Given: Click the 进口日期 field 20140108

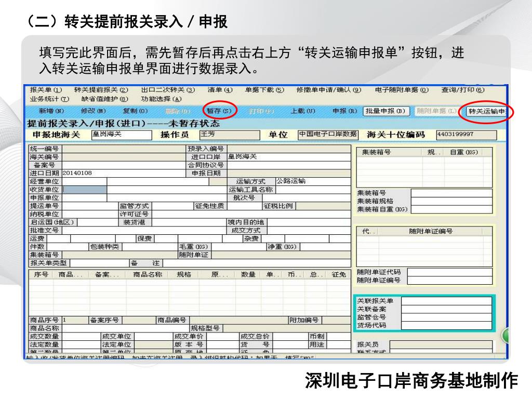Looking at the screenshot, I should tap(124, 173).
